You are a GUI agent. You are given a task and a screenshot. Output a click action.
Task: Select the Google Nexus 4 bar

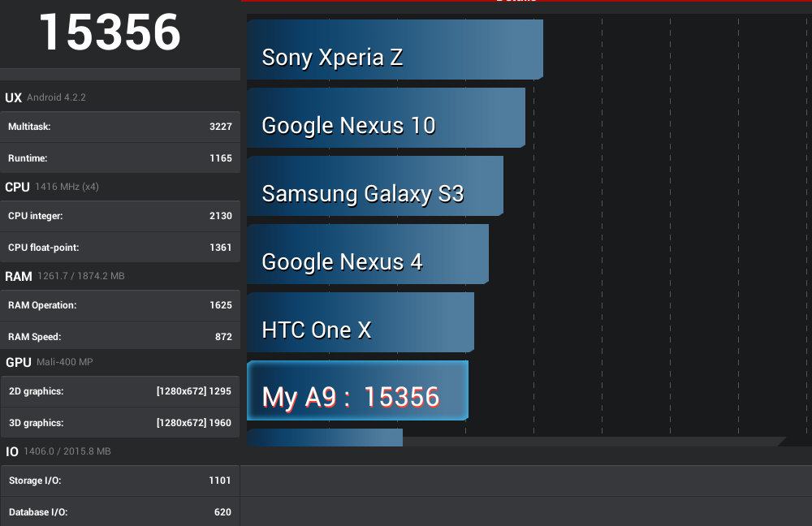coord(368,254)
